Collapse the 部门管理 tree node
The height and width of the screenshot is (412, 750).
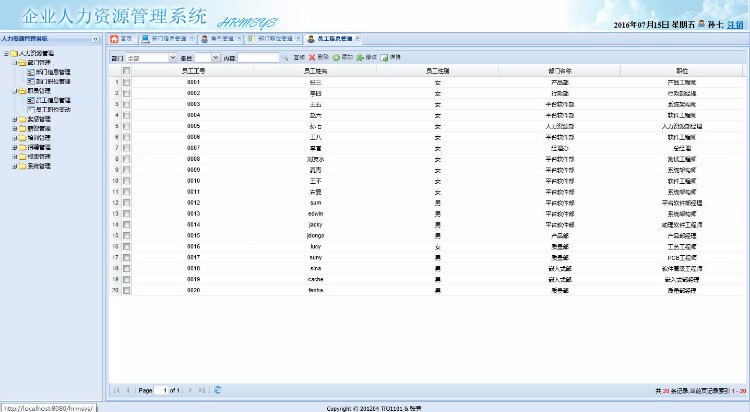point(15,63)
